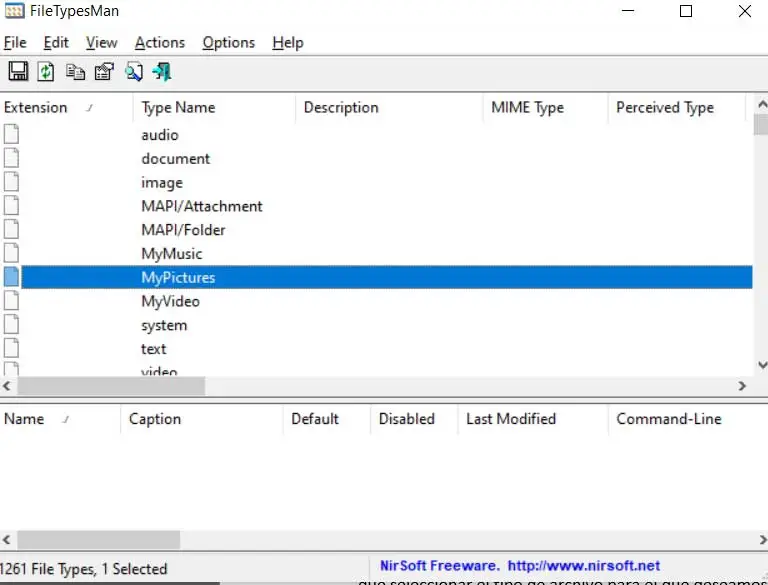Select the document type name

click(175, 158)
